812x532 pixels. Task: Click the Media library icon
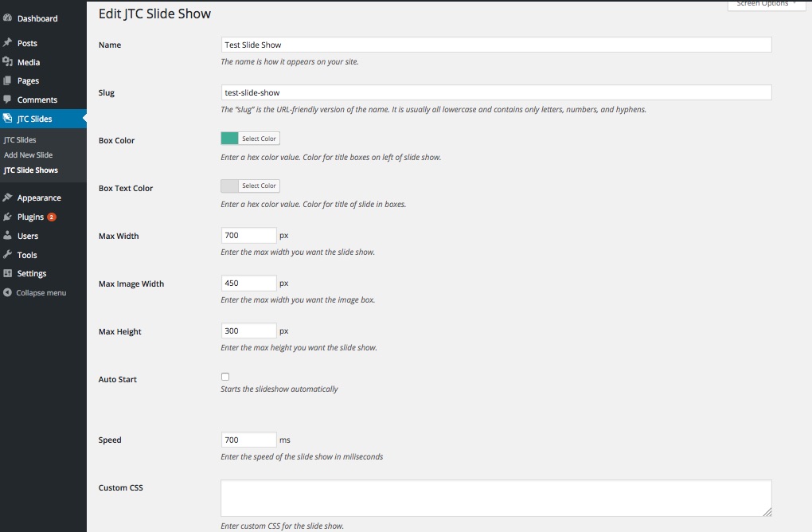[8, 62]
